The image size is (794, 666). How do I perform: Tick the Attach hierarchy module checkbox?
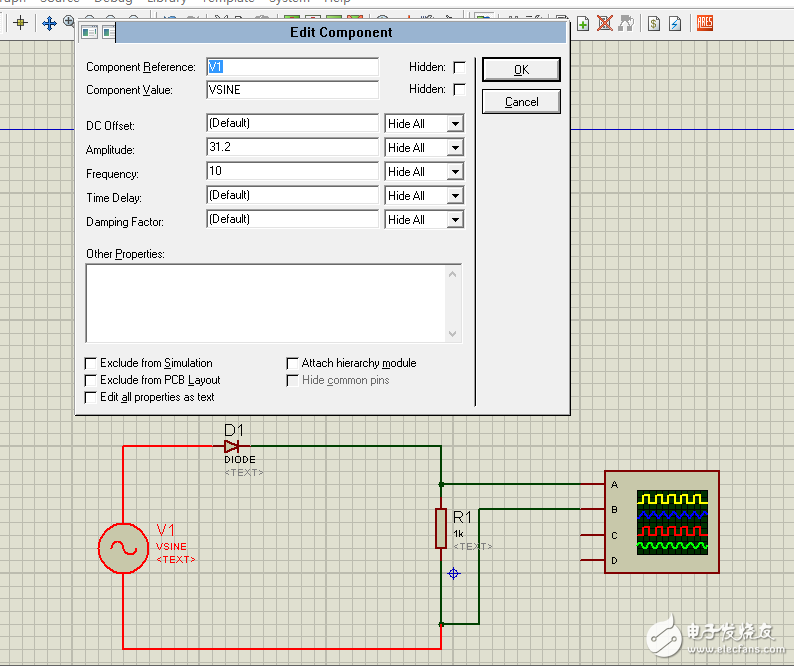(293, 363)
